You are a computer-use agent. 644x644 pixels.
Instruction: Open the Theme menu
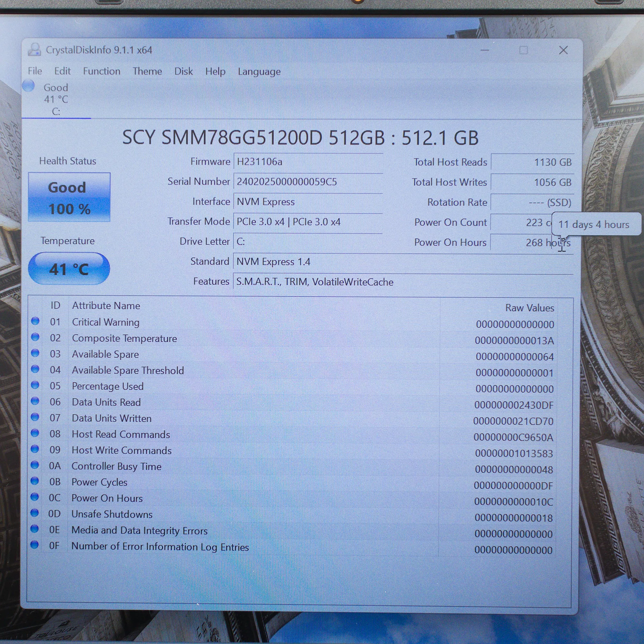tap(147, 71)
